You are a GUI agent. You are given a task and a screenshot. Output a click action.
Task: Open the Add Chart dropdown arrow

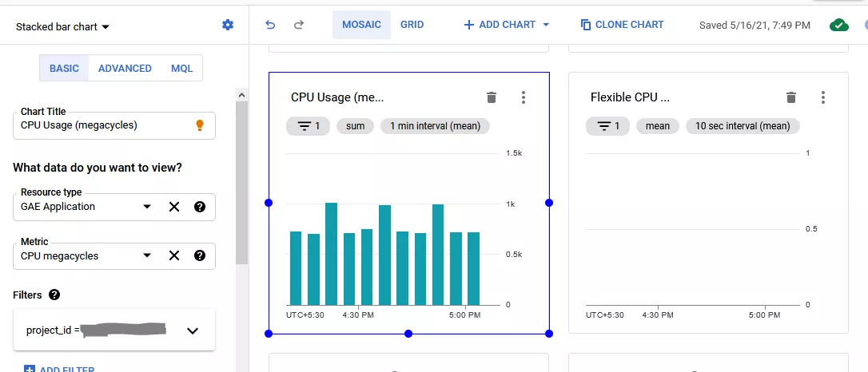[546, 25]
